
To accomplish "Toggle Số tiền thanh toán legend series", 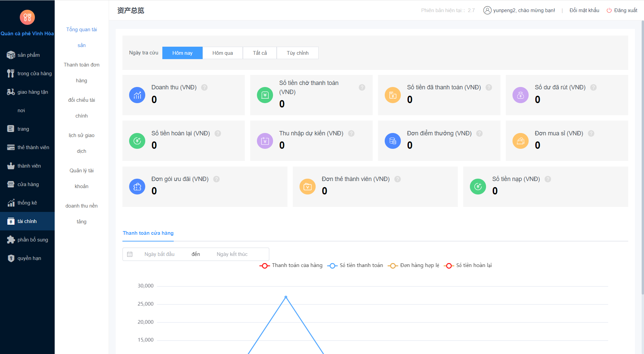I will click(x=355, y=265).
